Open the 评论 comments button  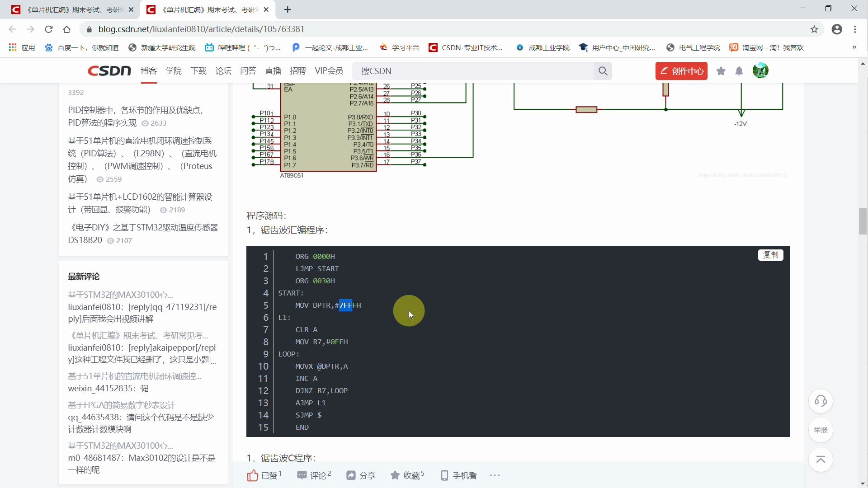point(314,475)
